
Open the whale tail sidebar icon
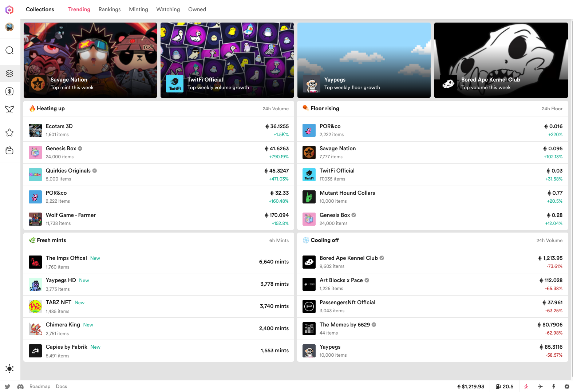pyautogui.click(x=9, y=109)
